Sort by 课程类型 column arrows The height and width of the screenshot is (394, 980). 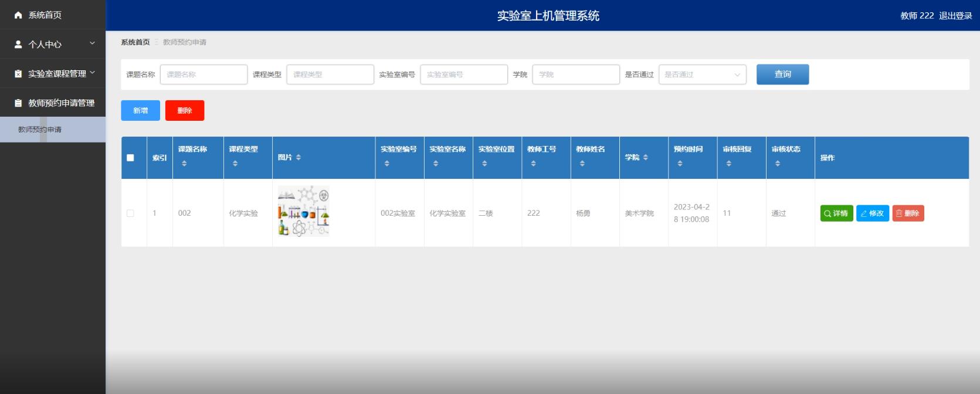[235, 164]
